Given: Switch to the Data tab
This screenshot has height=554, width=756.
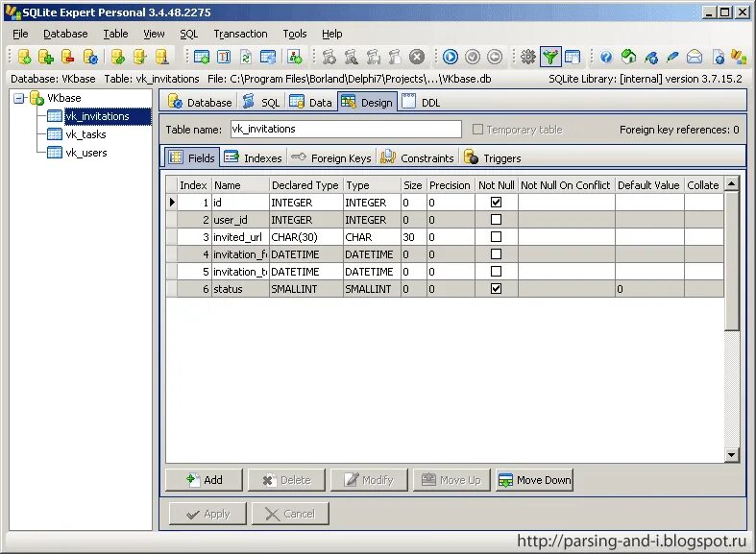Looking at the screenshot, I should (311, 102).
